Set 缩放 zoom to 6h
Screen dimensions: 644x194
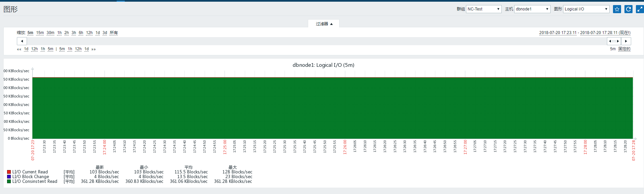pyautogui.click(x=81, y=33)
